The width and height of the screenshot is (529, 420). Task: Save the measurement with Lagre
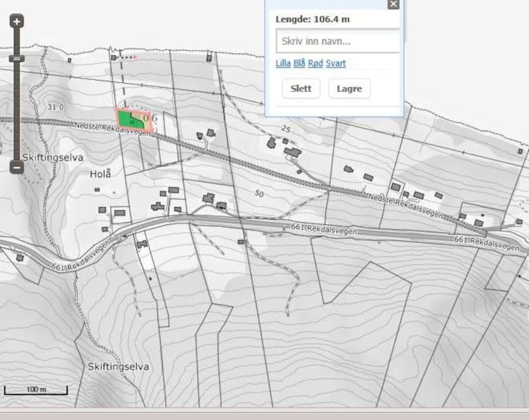[x=349, y=89]
